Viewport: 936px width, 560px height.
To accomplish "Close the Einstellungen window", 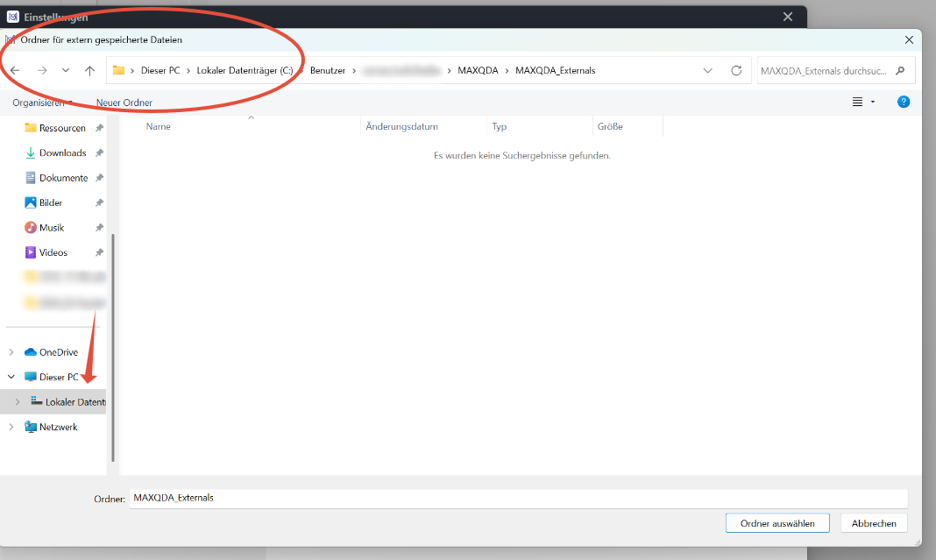I will (x=788, y=17).
